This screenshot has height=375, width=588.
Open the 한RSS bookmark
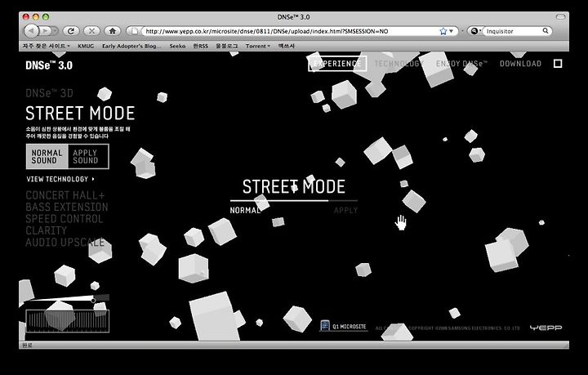[x=200, y=46]
